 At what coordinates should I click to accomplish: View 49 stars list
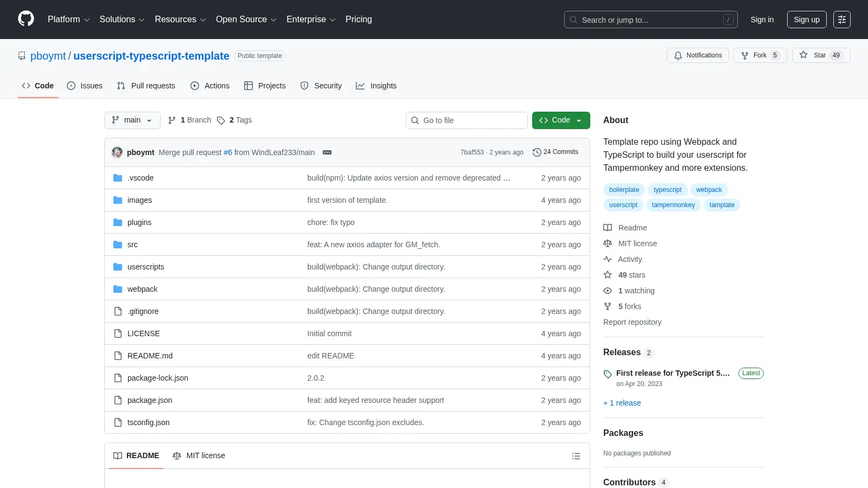tap(624, 275)
